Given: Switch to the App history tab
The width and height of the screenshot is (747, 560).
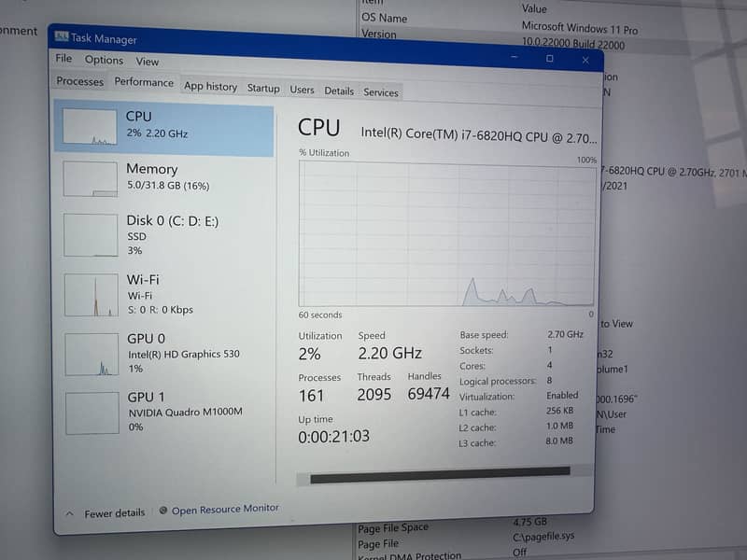Looking at the screenshot, I should point(210,86).
